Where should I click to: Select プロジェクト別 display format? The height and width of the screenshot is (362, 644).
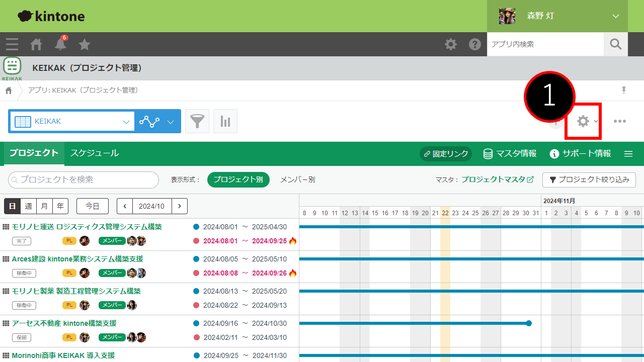pyautogui.click(x=238, y=179)
